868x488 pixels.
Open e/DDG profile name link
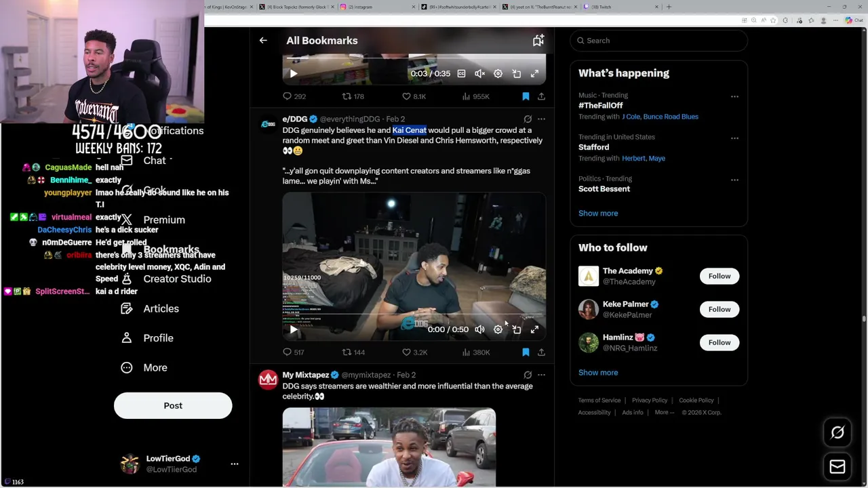click(295, 119)
